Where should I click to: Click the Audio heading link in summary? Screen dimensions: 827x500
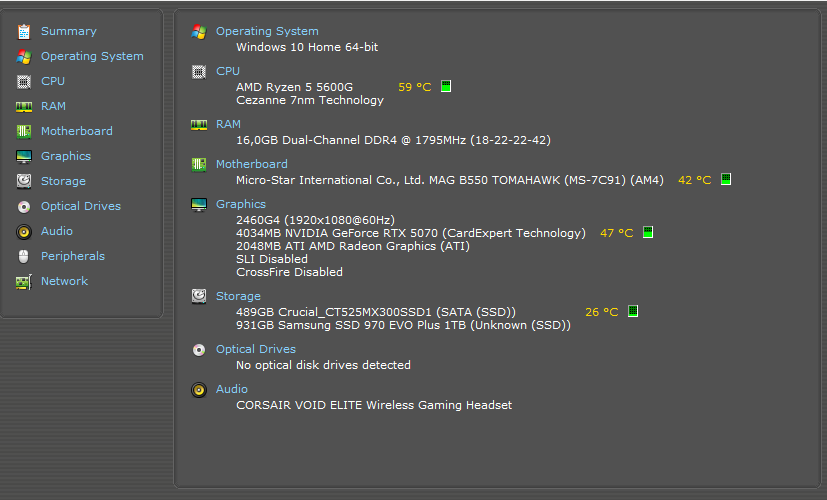pos(232,389)
